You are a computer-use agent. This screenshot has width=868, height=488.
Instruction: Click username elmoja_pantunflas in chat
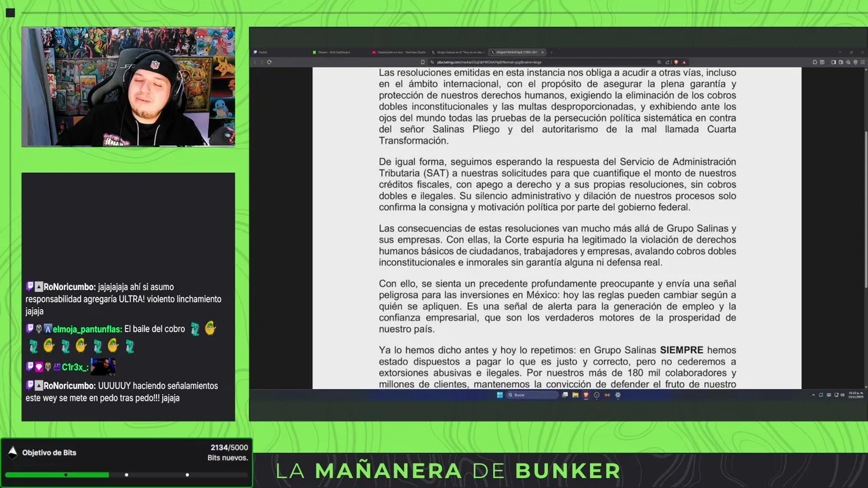click(x=87, y=329)
